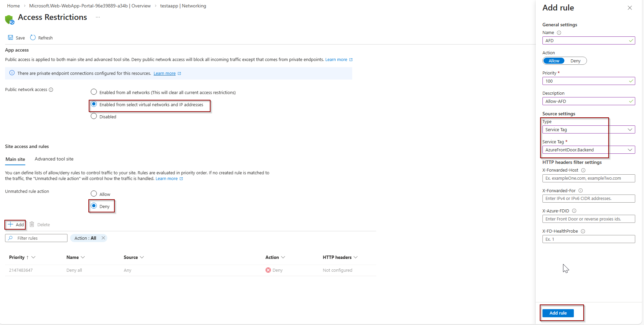Click the Delete trash can icon

tap(32, 224)
